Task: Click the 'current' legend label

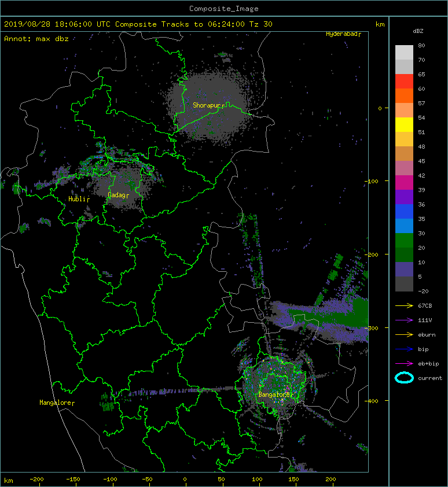Action: (x=430, y=378)
